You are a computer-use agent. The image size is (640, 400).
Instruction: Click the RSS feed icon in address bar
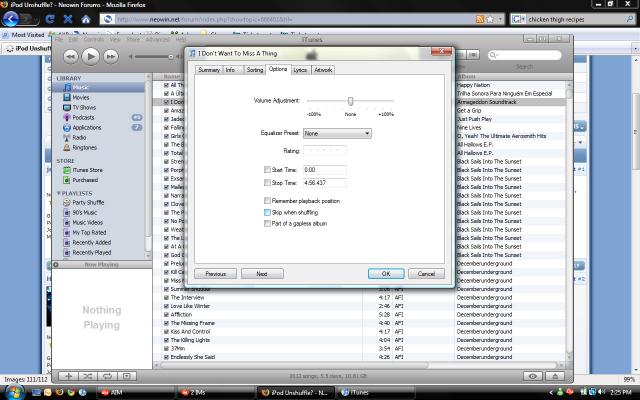(x=480, y=19)
